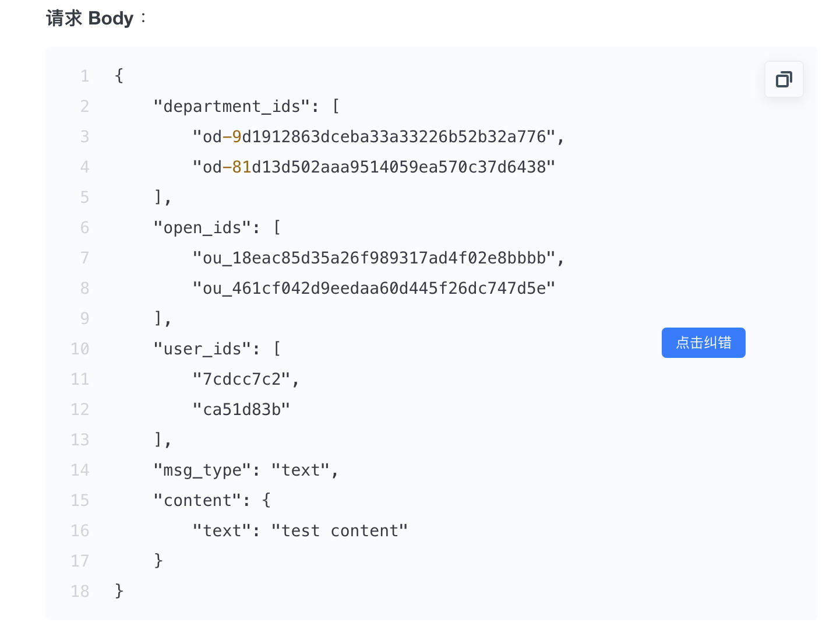Click the closing brace on line 18
840x640 pixels.
coord(119,592)
